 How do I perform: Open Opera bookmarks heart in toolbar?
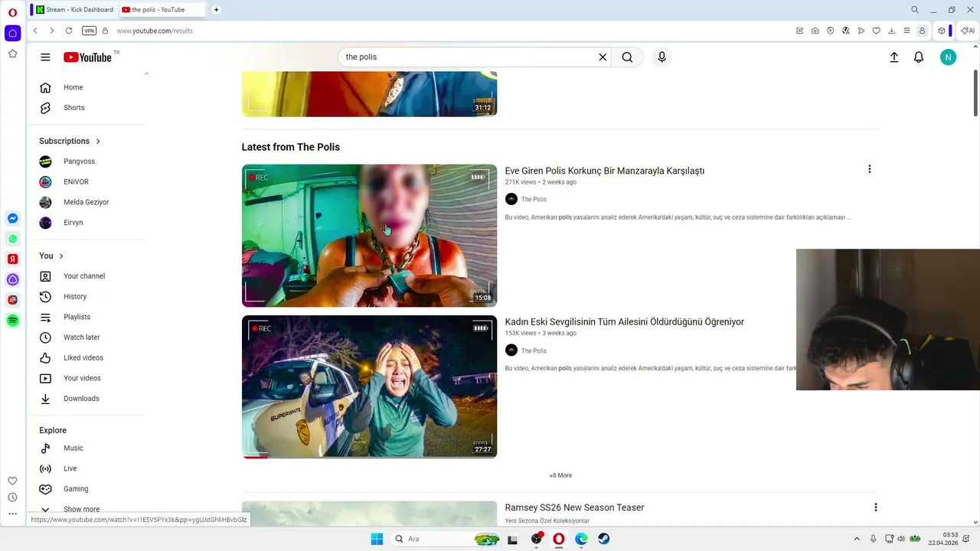(876, 31)
